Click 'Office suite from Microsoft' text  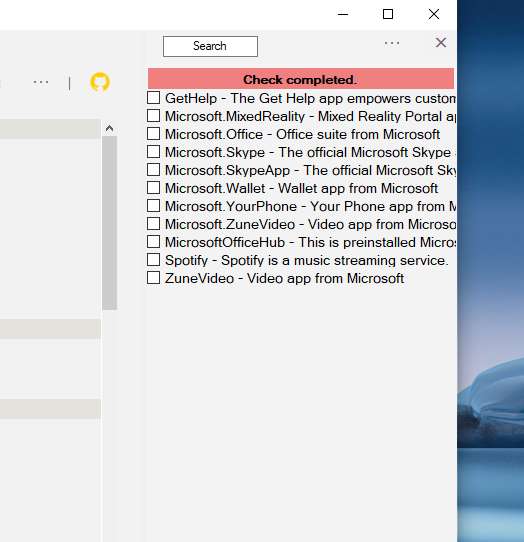(x=358, y=134)
